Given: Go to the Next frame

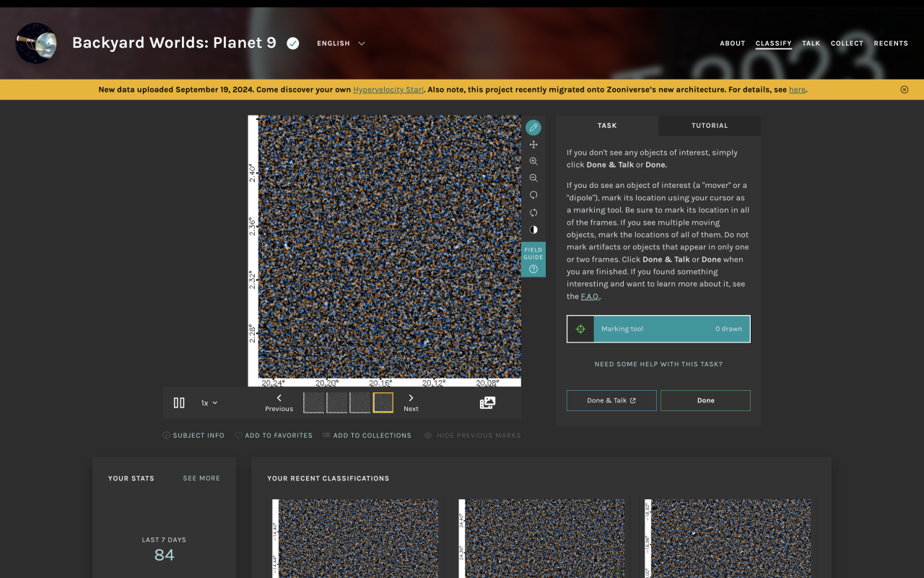Looking at the screenshot, I should pyautogui.click(x=411, y=402).
